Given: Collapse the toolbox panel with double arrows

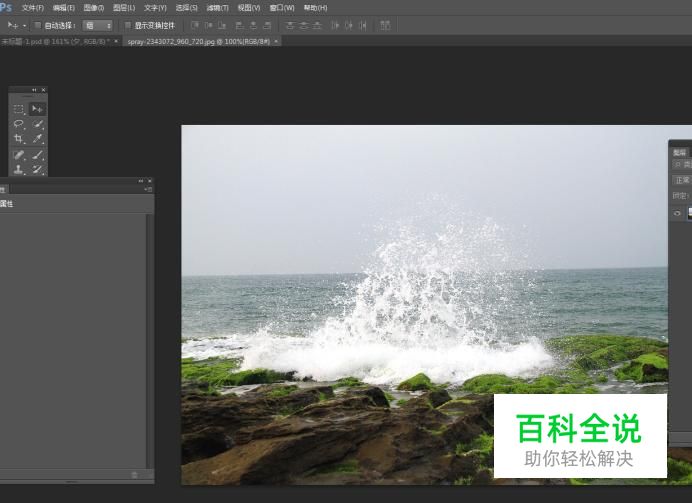Looking at the screenshot, I should tap(34, 90).
